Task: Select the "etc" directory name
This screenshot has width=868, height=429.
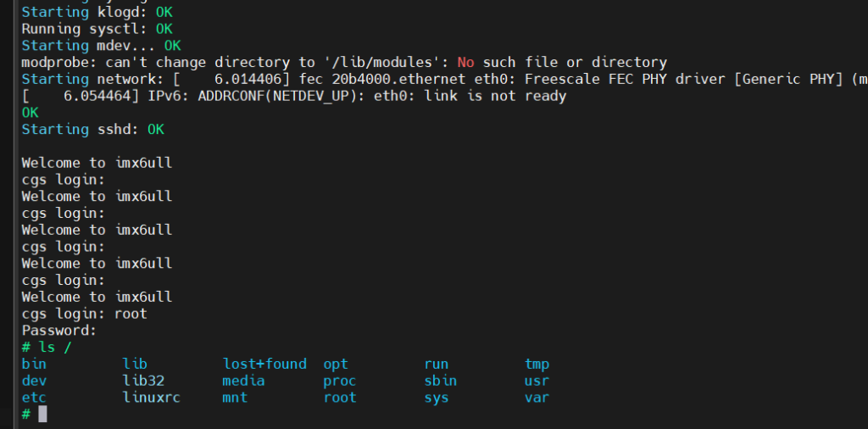Action: coord(34,398)
